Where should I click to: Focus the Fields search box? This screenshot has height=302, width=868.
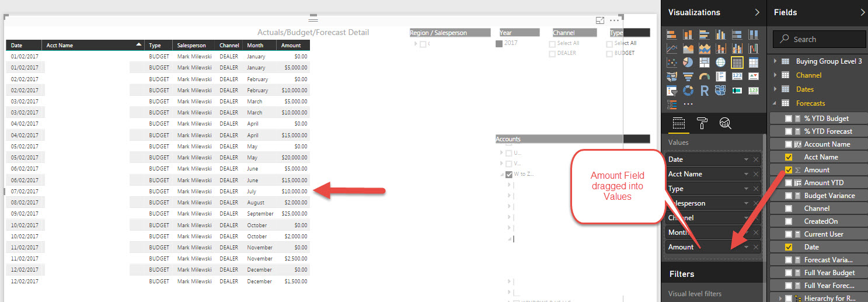(x=820, y=39)
